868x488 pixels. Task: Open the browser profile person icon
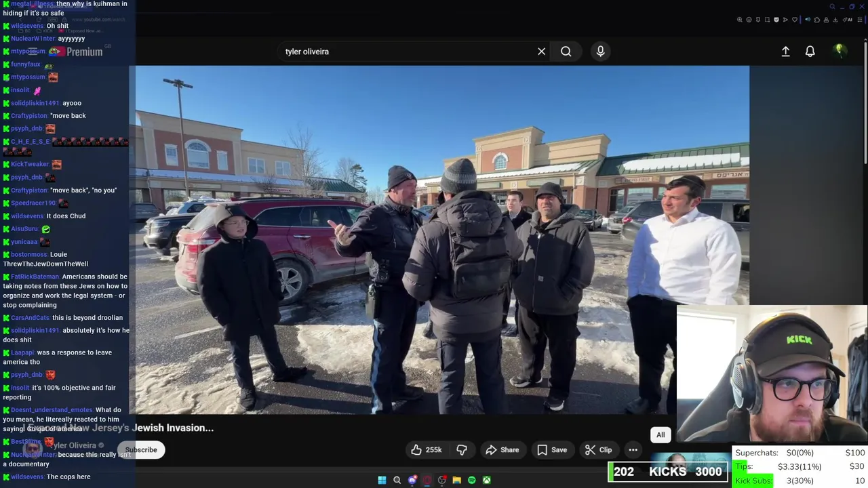[x=826, y=20]
